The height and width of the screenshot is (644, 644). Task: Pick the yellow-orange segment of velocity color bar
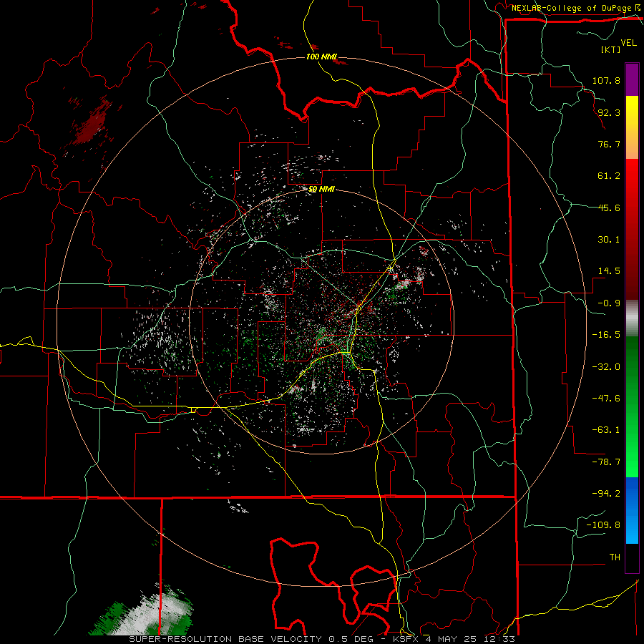pos(632,127)
